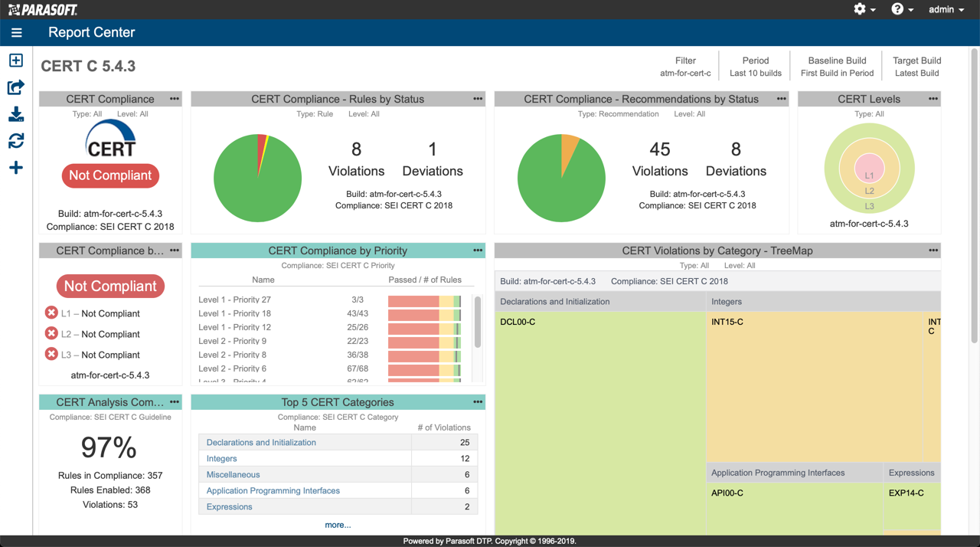Click the main page vertical scrollbar
This screenshot has height=547, width=980.
click(x=975, y=195)
